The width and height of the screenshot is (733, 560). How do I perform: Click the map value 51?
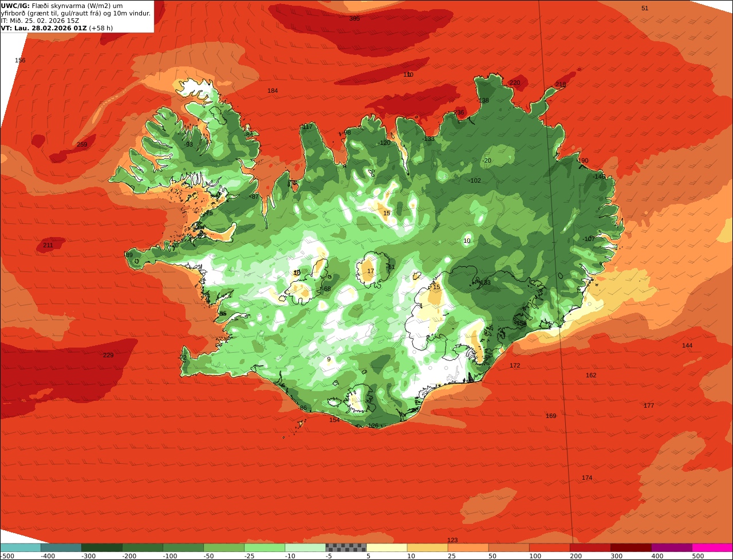(x=645, y=8)
